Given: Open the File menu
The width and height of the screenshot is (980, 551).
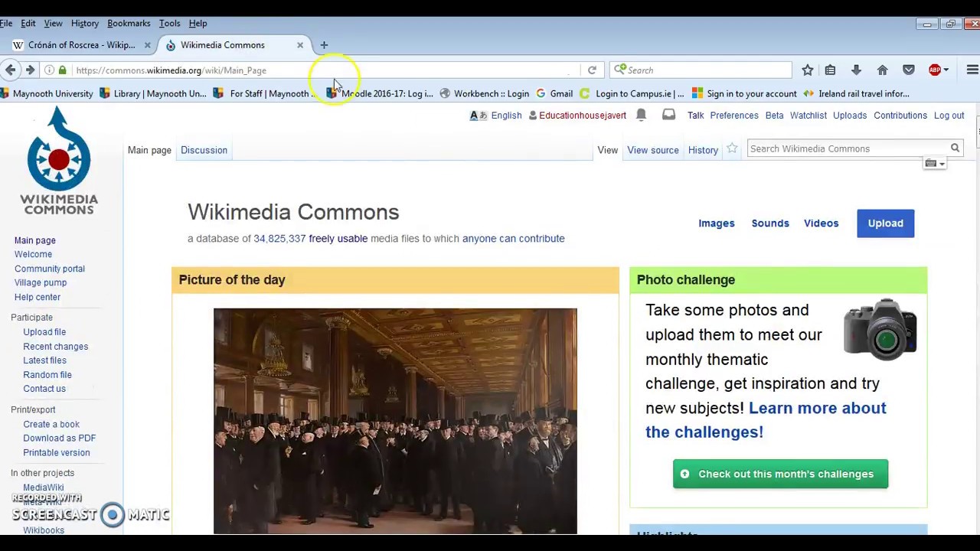Looking at the screenshot, I should (6, 23).
